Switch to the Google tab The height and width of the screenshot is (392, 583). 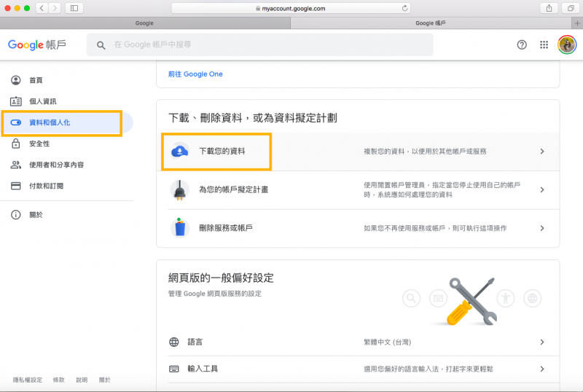click(x=144, y=23)
